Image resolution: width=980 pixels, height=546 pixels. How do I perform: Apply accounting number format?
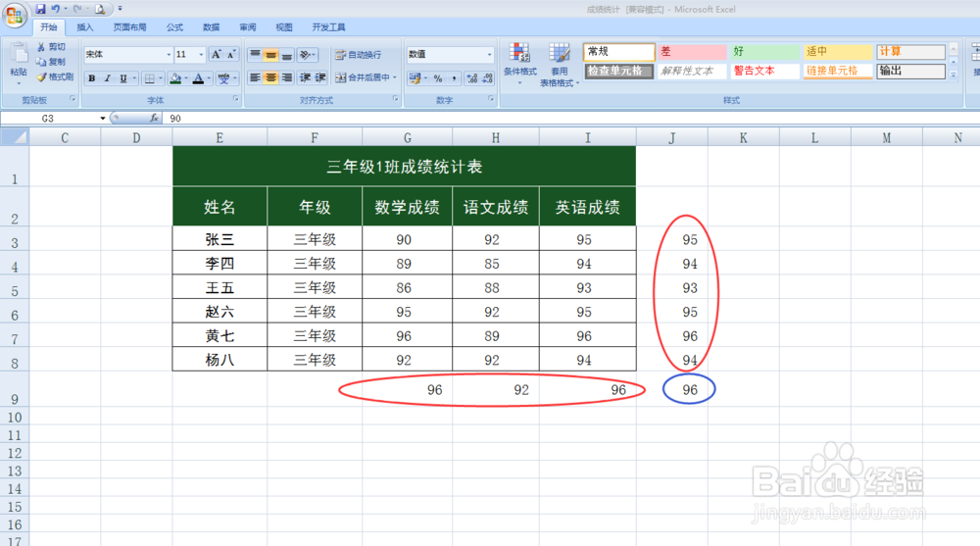tap(415, 78)
